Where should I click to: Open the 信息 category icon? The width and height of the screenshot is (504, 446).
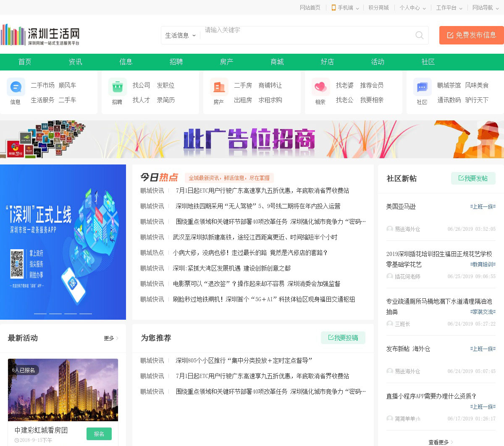coord(16,87)
